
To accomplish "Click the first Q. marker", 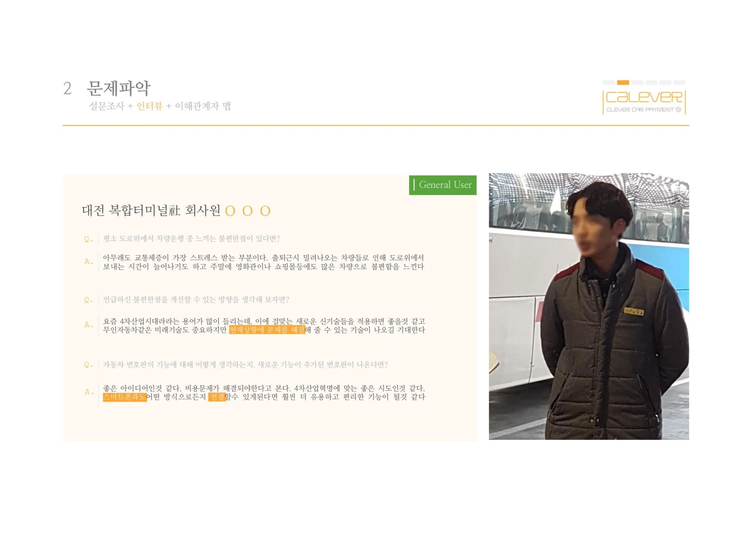I will click(x=88, y=239).
